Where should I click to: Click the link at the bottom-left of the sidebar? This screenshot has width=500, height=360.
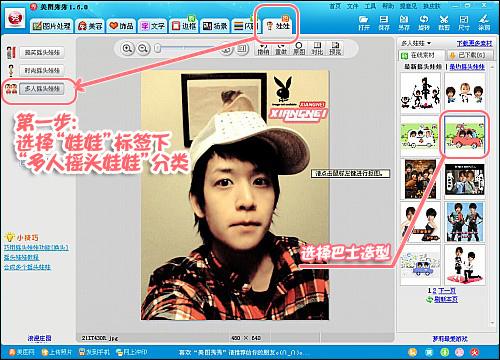coord(39,338)
